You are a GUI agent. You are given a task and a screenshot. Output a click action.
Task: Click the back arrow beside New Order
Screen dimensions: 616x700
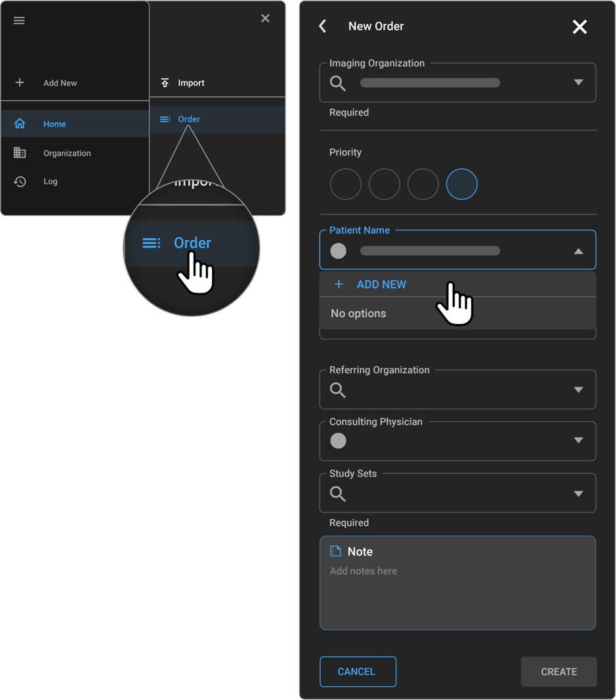[323, 26]
